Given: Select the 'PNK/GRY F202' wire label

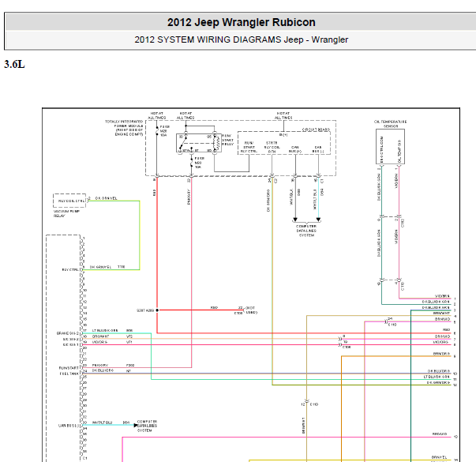Looking at the screenshot, I should (x=113, y=366).
